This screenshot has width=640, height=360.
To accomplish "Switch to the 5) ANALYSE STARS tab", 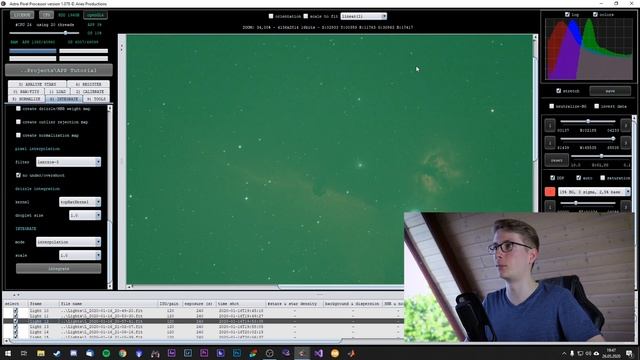I will [37, 84].
